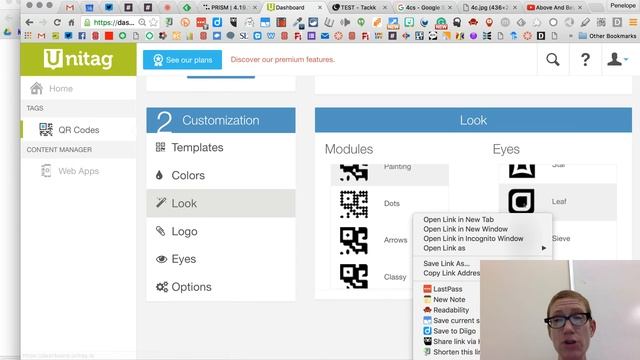Switch to the PRISM browser tab
640x360 pixels.
229,7
